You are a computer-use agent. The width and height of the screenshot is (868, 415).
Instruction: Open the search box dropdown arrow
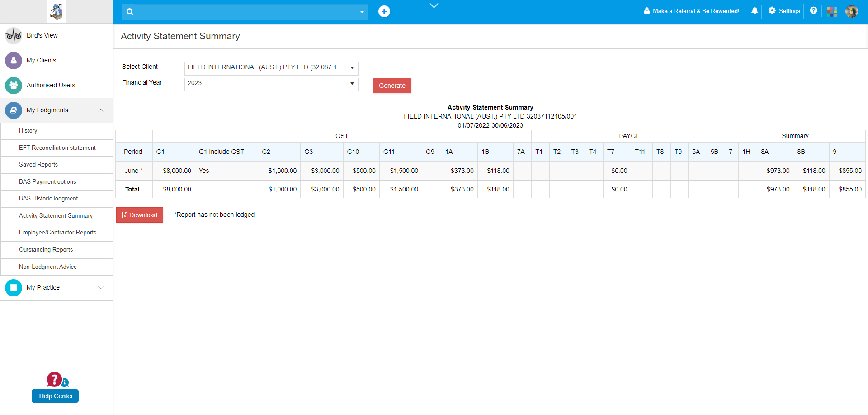coord(362,12)
